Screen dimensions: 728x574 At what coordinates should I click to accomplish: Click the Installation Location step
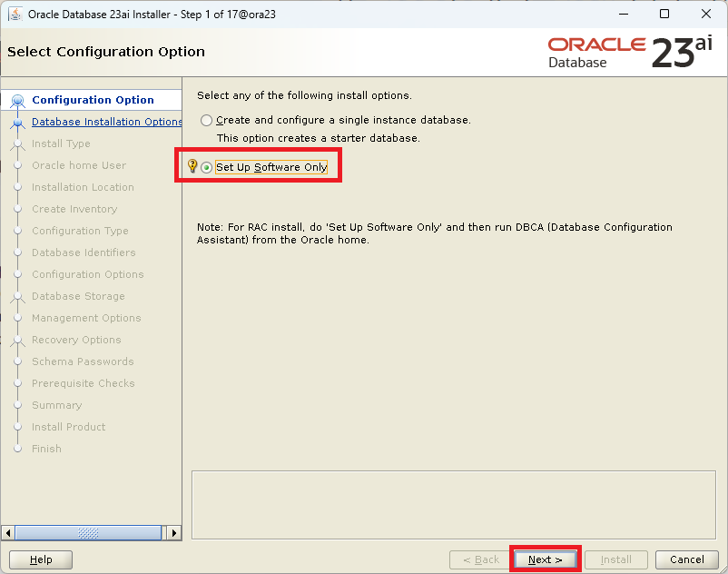(83, 187)
